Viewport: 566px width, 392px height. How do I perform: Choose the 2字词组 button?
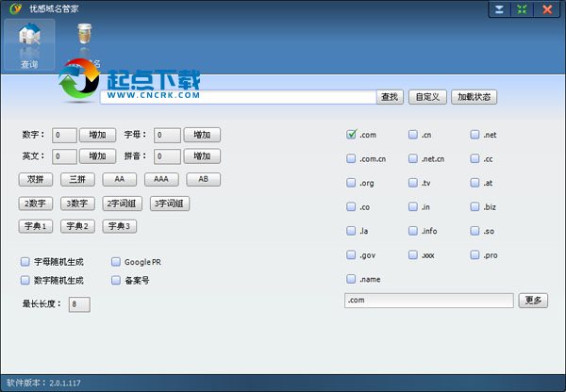tap(122, 204)
